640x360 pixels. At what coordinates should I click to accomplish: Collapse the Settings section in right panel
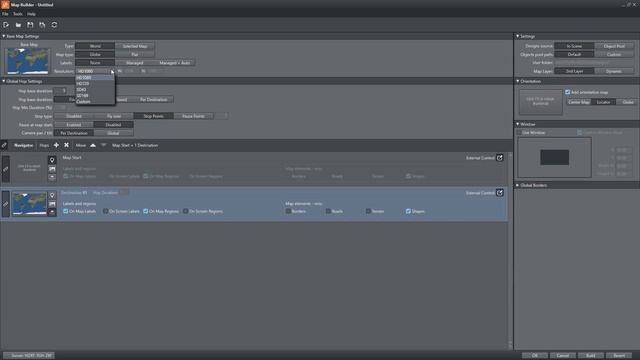(x=518, y=36)
